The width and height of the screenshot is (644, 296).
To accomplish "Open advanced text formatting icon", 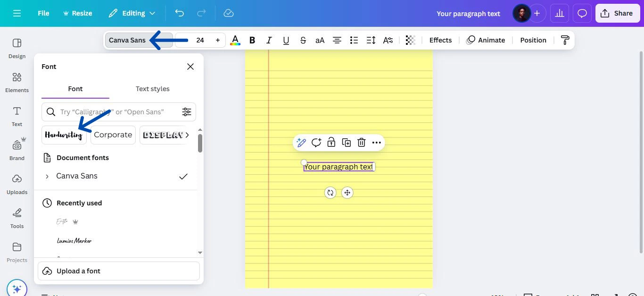I will 388,40.
